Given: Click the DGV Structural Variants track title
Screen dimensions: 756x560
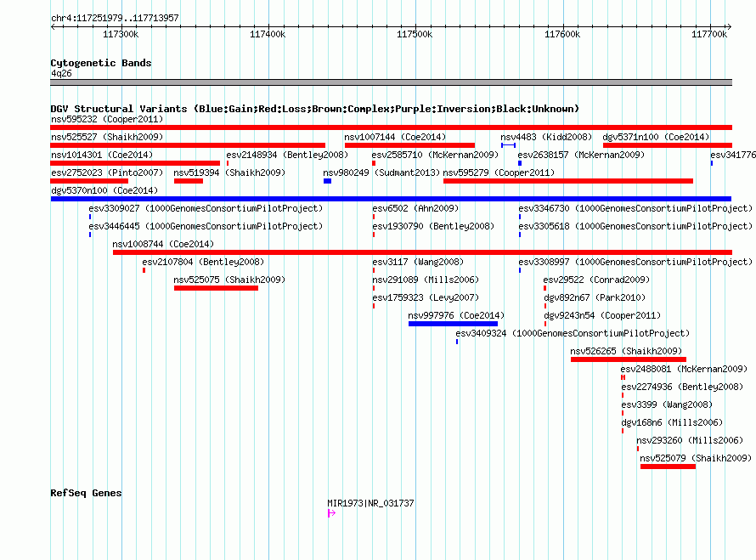Looking at the screenshot, I should pos(314,109).
